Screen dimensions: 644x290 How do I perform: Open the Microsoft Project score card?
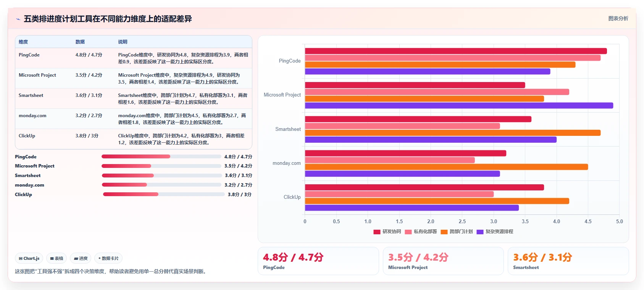coord(443,261)
